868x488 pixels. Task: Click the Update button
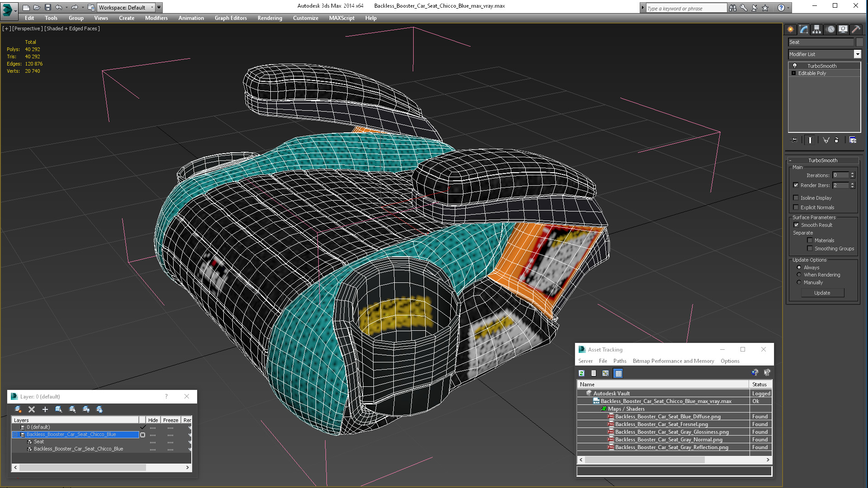click(822, 293)
